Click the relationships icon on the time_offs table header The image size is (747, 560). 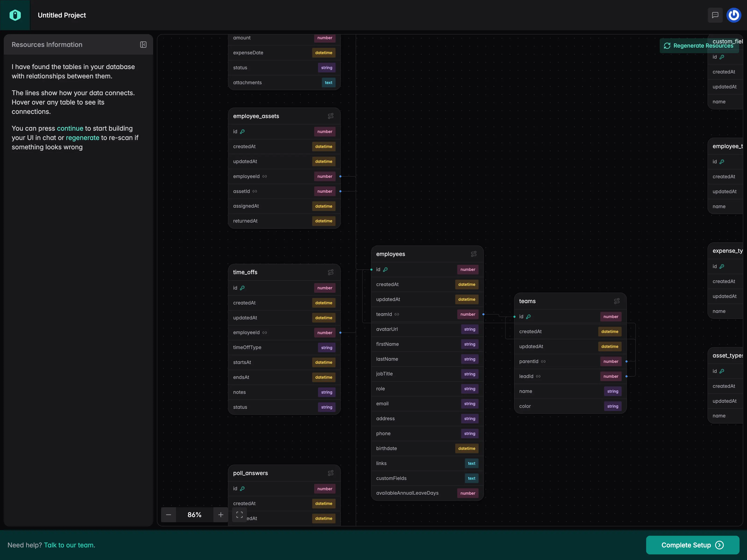click(x=331, y=272)
